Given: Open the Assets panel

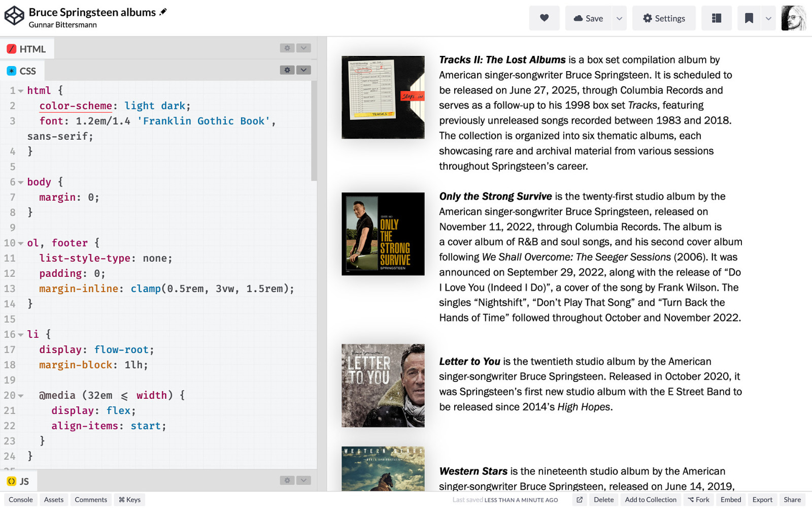Looking at the screenshot, I should coord(54,500).
